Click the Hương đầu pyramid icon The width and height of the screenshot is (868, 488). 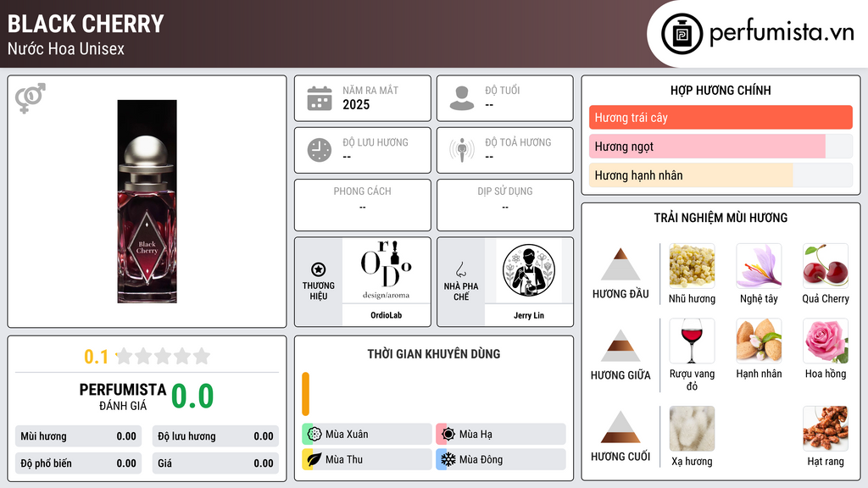(620, 264)
